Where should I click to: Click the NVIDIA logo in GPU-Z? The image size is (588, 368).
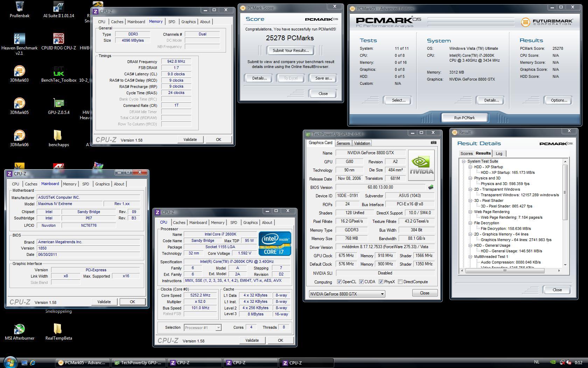tap(421, 165)
